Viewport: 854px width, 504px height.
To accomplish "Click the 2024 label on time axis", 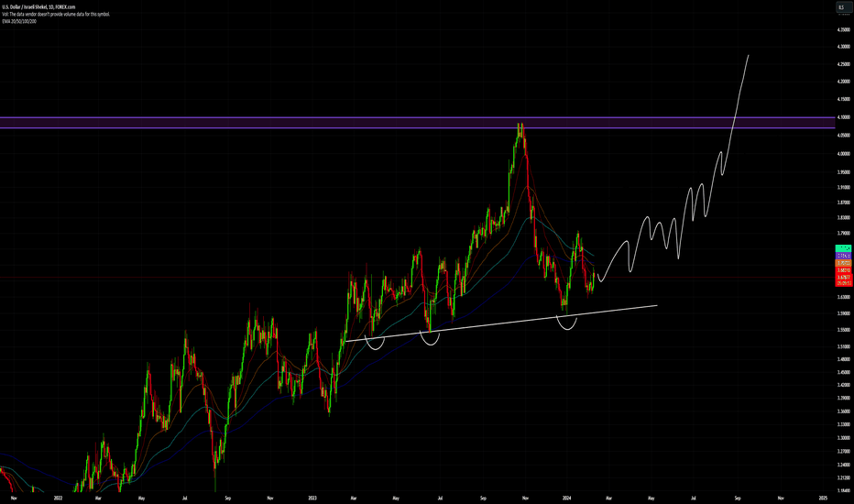I will [x=566, y=498].
